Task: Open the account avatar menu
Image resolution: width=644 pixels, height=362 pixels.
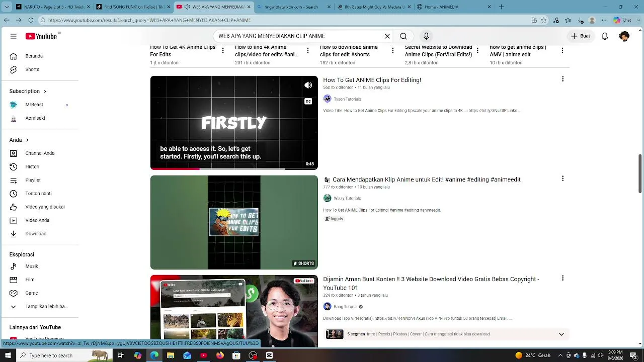Action: [x=624, y=36]
